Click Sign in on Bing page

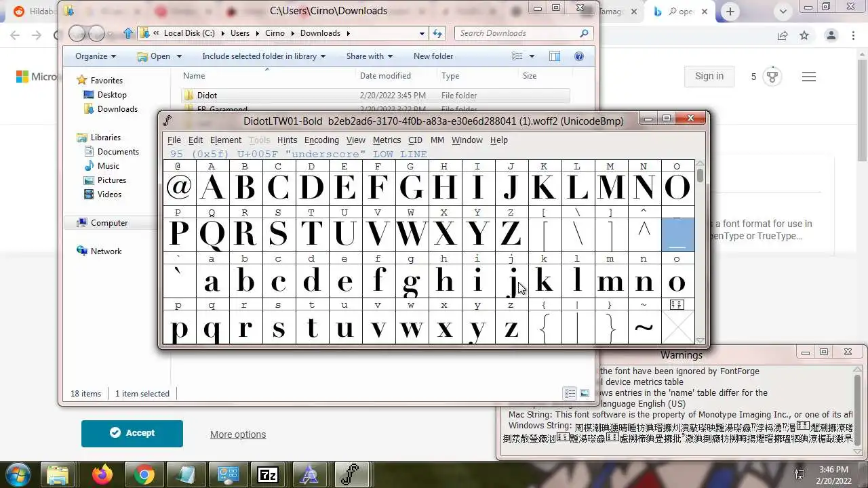[x=709, y=77]
